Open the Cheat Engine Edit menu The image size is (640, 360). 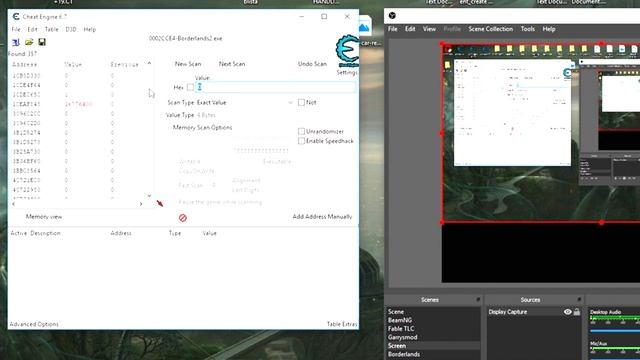[x=32, y=29]
